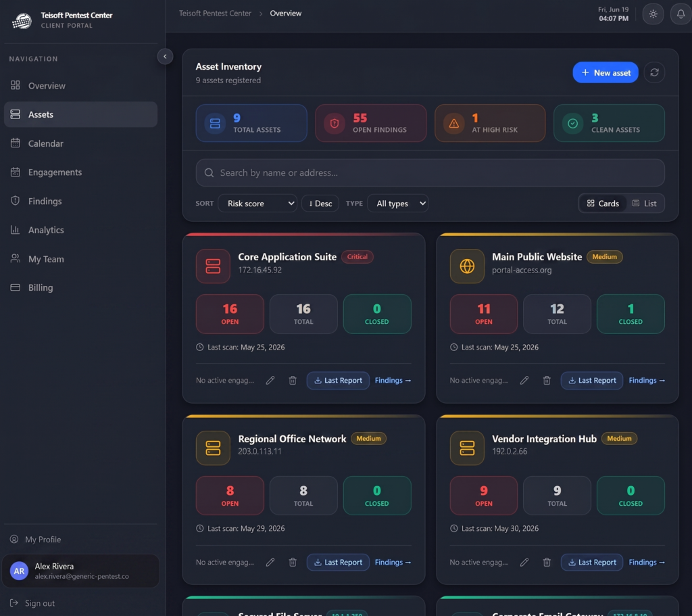Edit the Regional Office Network asset
The width and height of the screenshot is (692, 616).
point(270,562)
